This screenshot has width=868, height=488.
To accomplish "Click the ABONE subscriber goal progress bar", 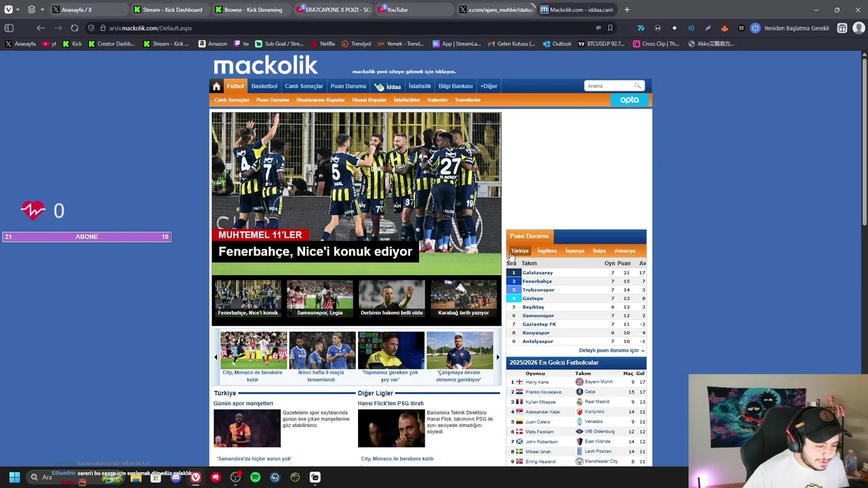I will point(87,237).
